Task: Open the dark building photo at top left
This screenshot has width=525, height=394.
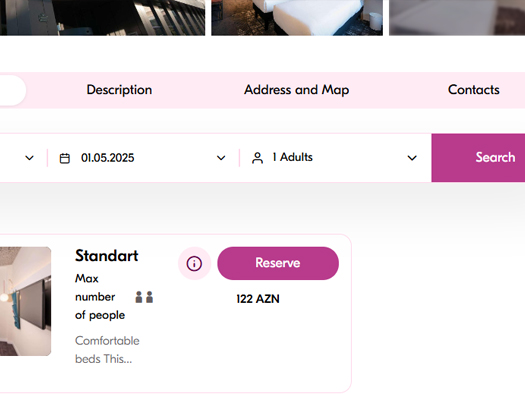Action: [x=102, y=17]
